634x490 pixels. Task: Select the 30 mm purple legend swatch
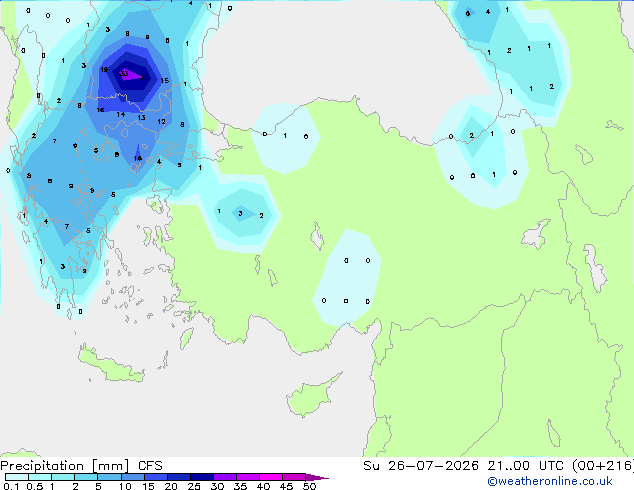(225, 477)
